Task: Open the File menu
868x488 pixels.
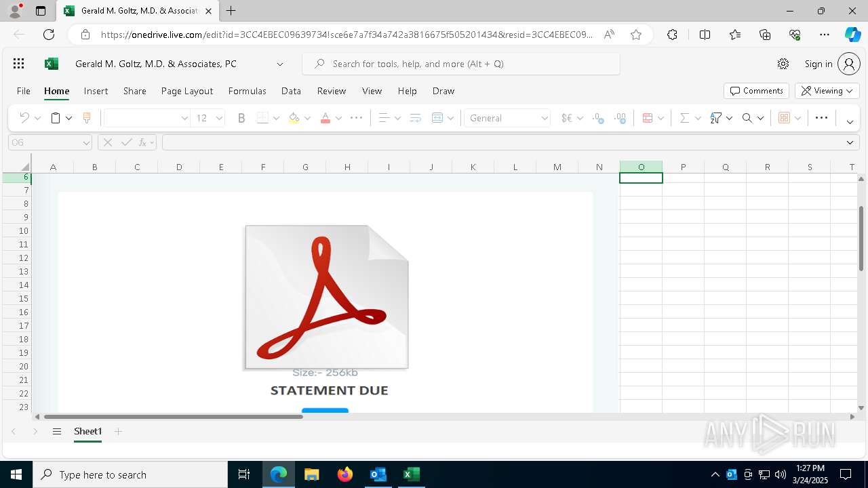Action: coord(23,91)
